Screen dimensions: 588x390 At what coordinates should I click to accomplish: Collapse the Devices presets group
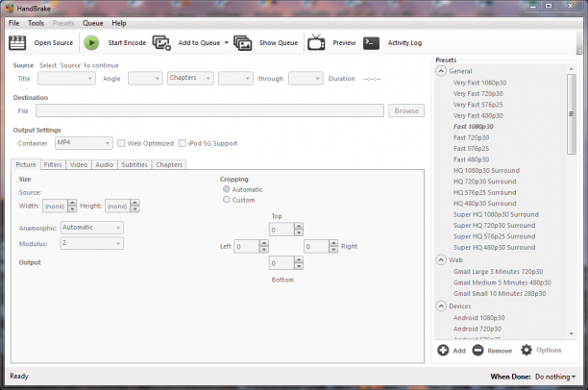[x=441, y=306]
